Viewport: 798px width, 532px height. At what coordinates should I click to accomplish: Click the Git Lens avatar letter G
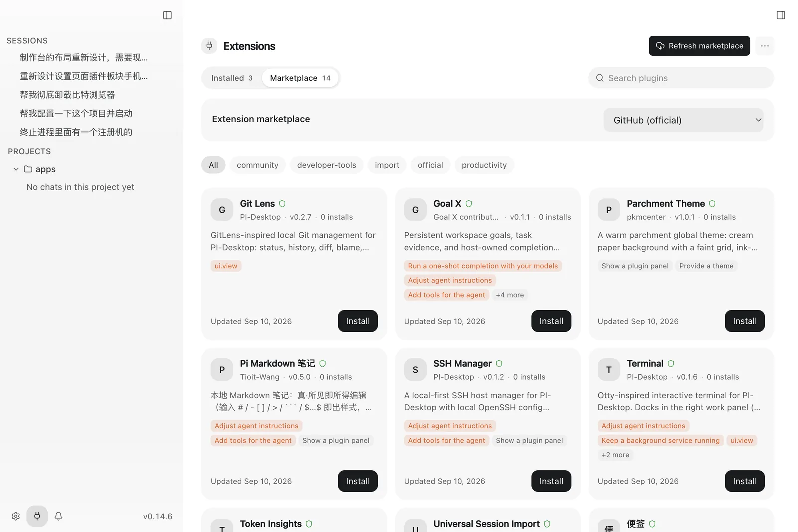tap(222, 210)
